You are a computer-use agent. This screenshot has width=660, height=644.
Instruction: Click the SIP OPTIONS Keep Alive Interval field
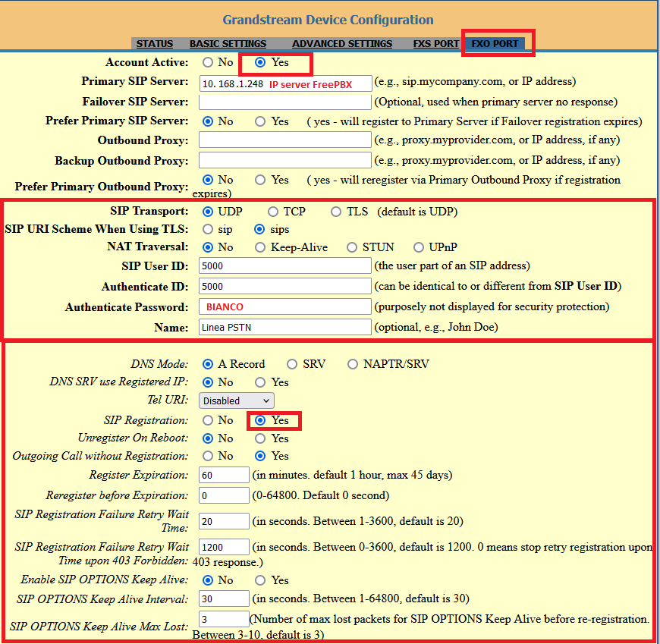click(224, 598)
